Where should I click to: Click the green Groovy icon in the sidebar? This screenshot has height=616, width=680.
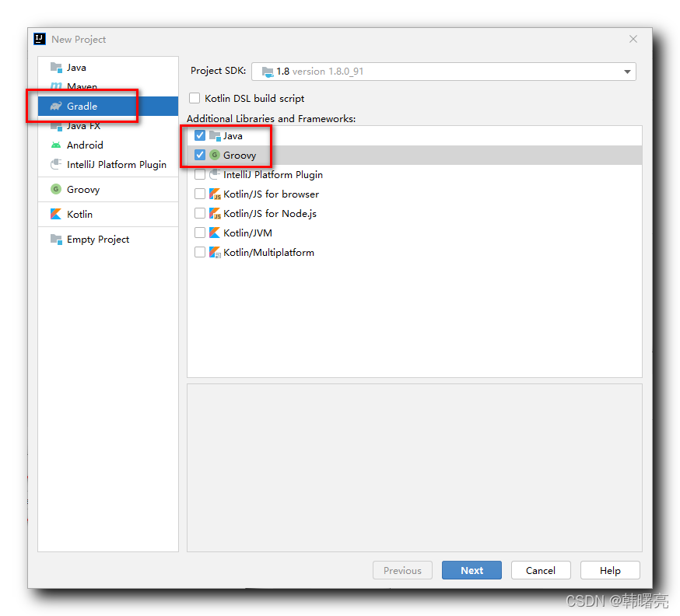56,189
